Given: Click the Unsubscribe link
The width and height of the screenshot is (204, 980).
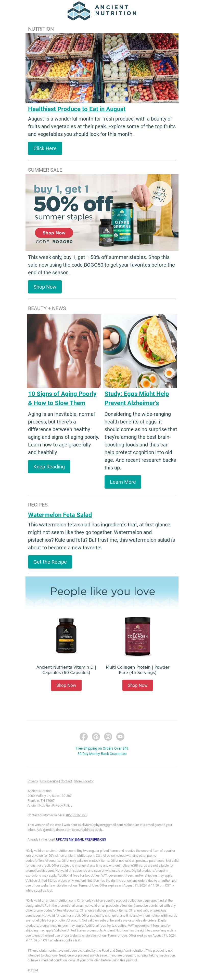Looking at the screenshot, I should [x=49, y=781].
